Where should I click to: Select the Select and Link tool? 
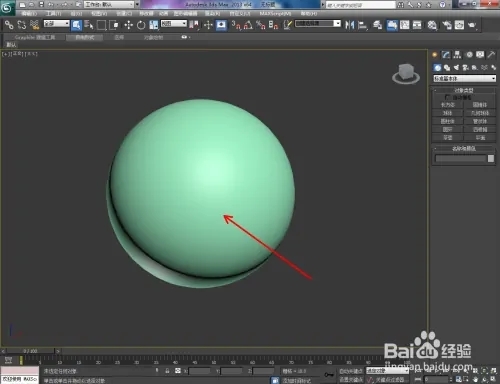coord(9,25)
